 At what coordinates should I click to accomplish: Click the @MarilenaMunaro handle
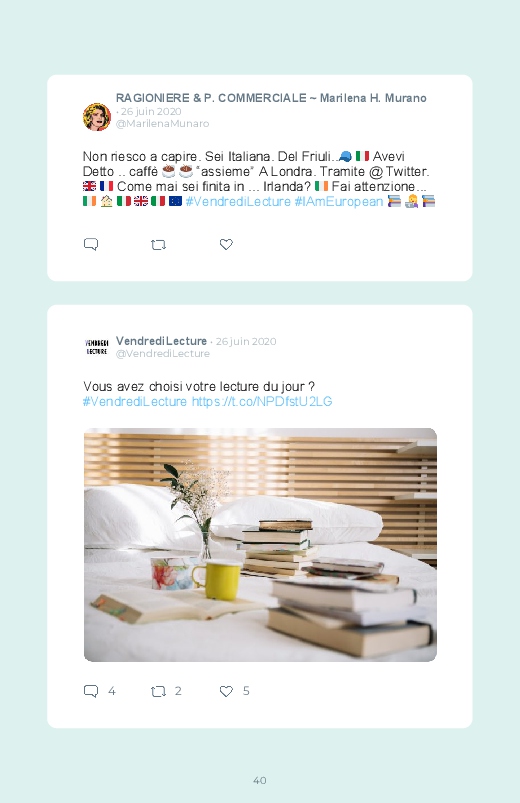tap(162, 123)
